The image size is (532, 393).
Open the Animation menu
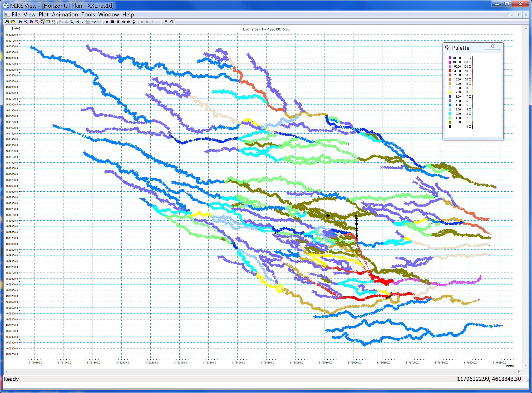click(x=65, y=15)
